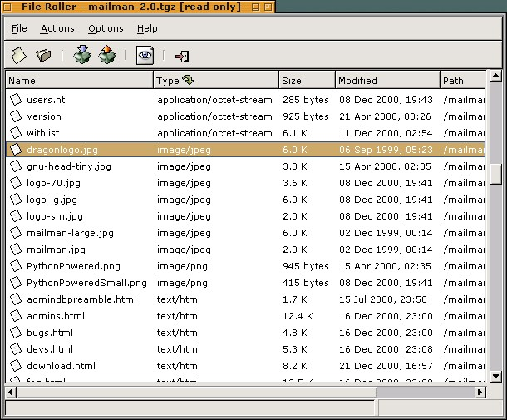507x420 pixels.
Task: Click the horizontal scrollbar thumb
Action: pos(197,392)
